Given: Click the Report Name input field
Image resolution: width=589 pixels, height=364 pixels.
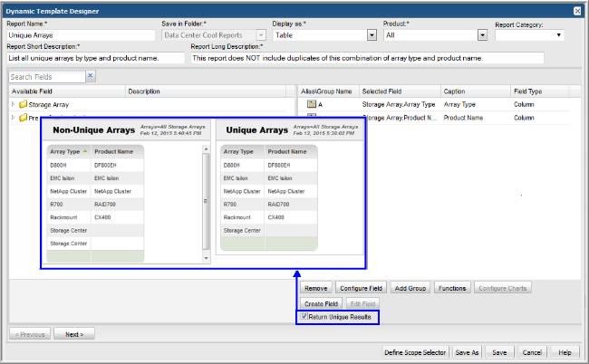Looking at the screenshot, I should tap(68, 35).
